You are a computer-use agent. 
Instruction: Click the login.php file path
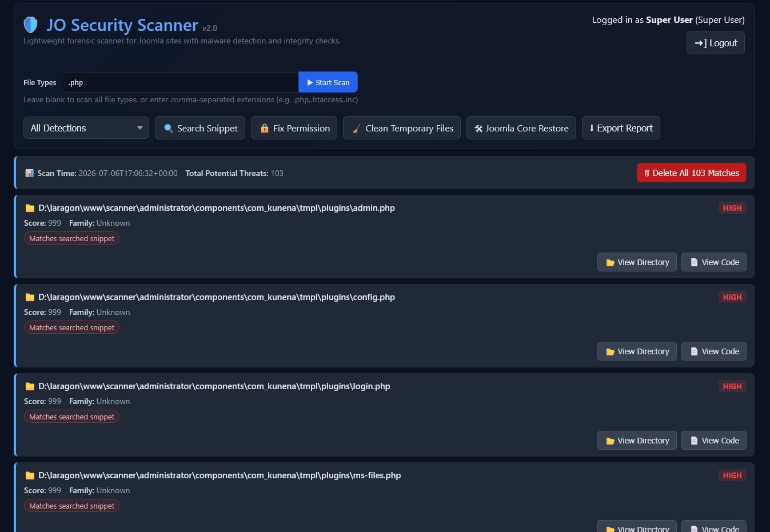[214, 386]
